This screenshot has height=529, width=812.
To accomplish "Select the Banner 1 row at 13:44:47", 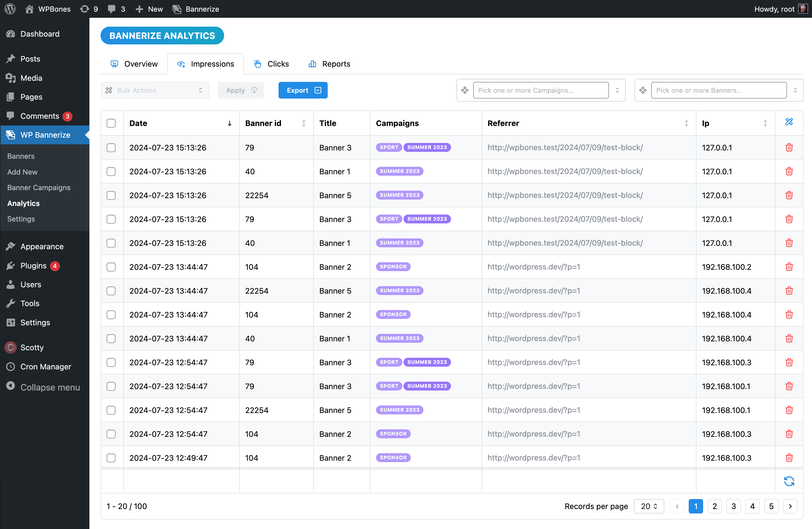I will tap(111, 339).
